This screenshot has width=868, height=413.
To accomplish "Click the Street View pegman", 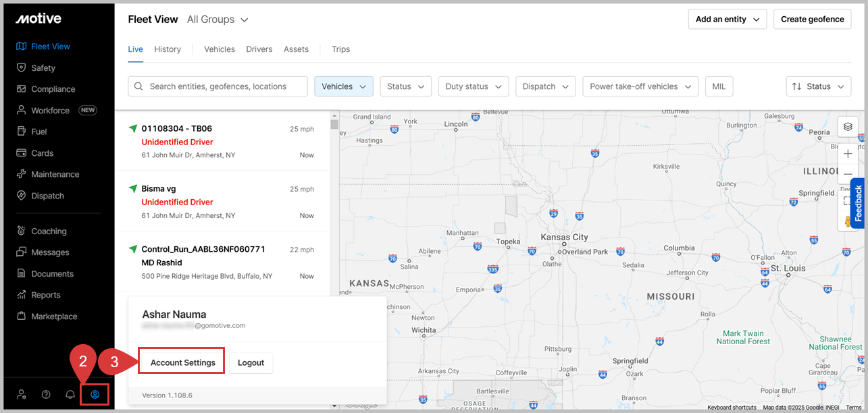I will pos(846,221).
